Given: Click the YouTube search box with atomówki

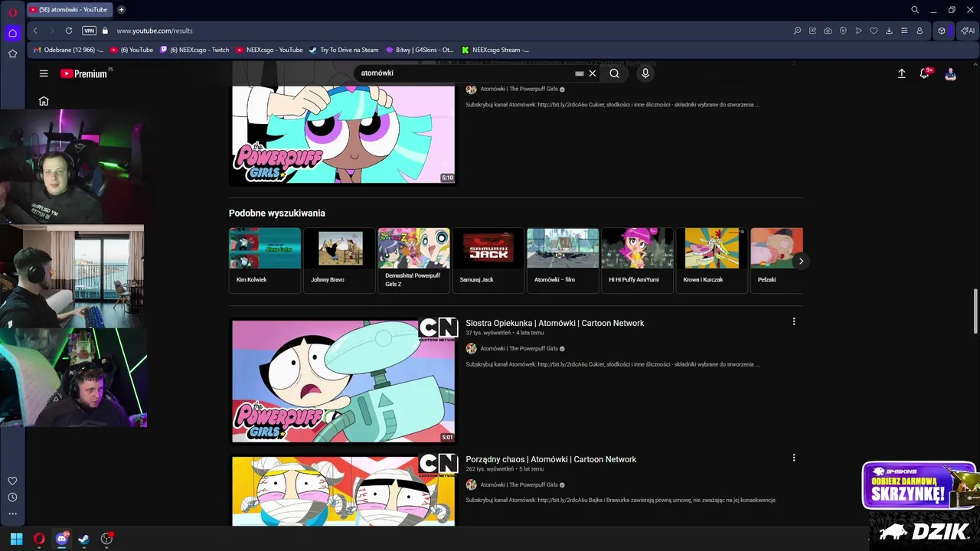Looking at the screenshot, I should click(465, 73).
